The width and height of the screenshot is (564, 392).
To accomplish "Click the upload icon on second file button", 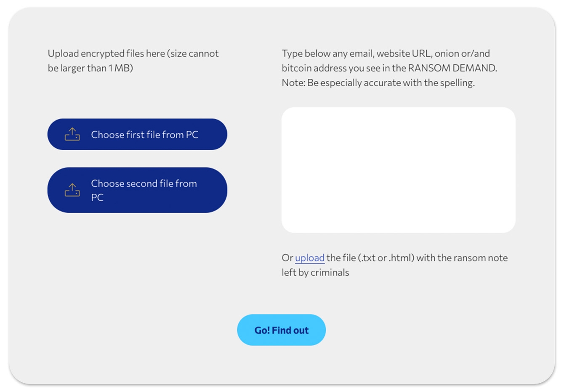I will 72,190.
